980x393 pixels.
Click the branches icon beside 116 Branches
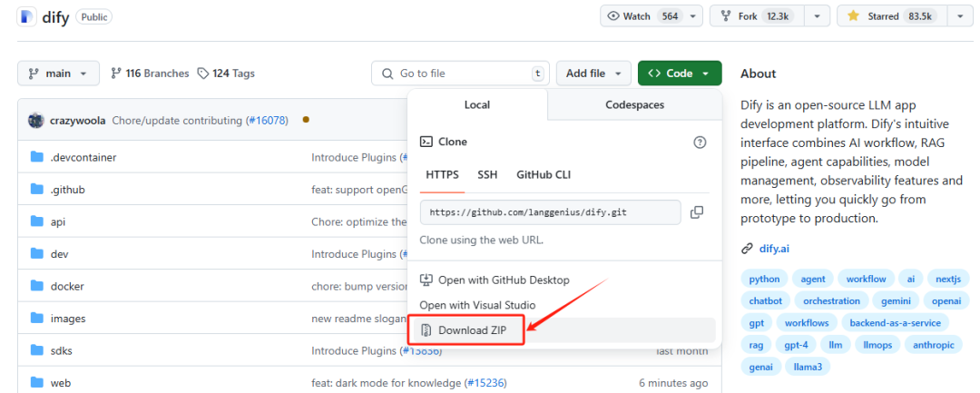coord(116,74)
